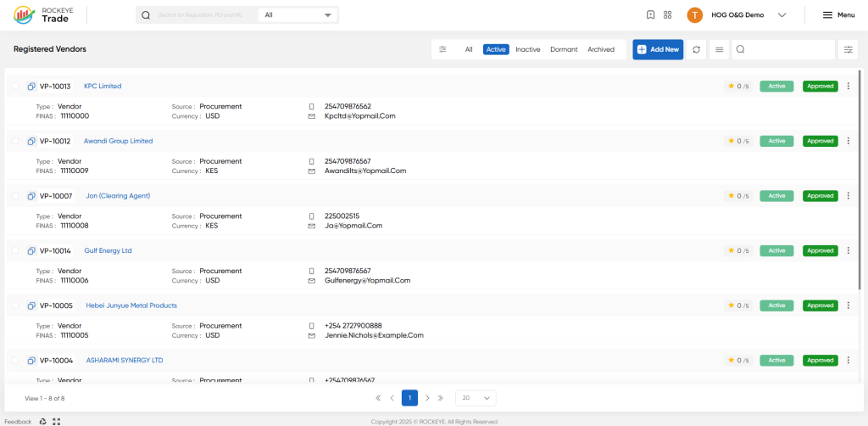Click the filter sliders icon beside All tab
This screenshot has width=868, height=426.
point(442,49)
